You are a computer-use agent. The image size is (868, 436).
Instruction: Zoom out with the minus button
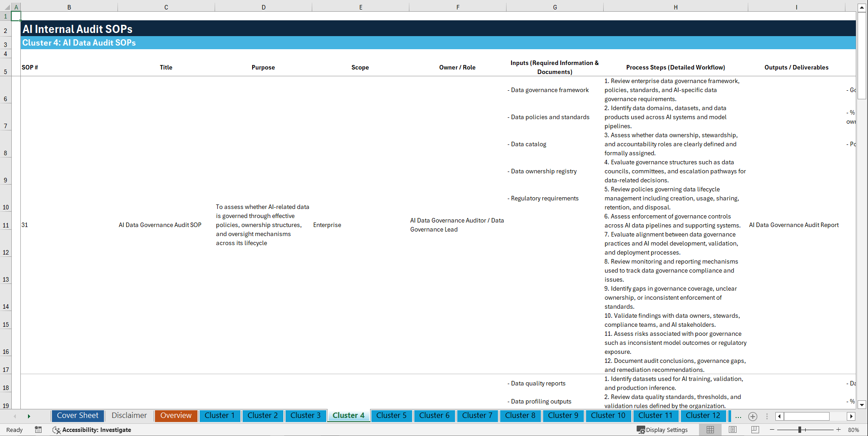pyautogui.click(x=772, y=430)
